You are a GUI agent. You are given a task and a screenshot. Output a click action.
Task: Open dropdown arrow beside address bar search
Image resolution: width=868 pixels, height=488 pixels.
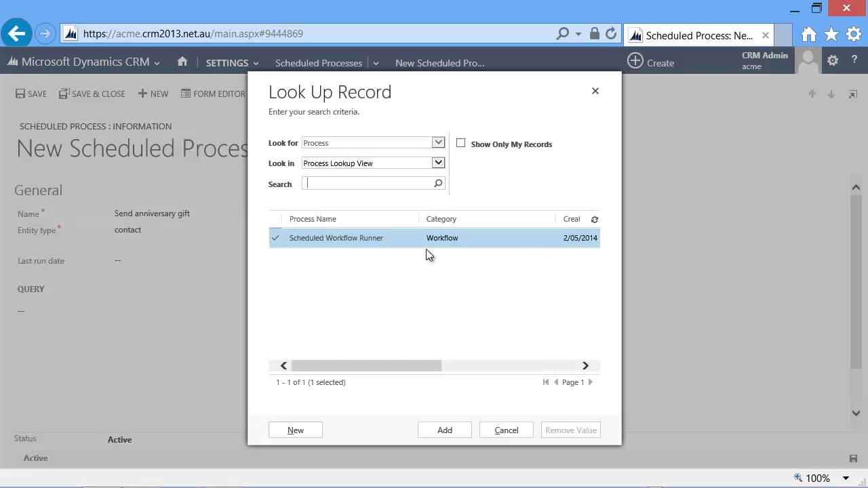pos(578,34)
